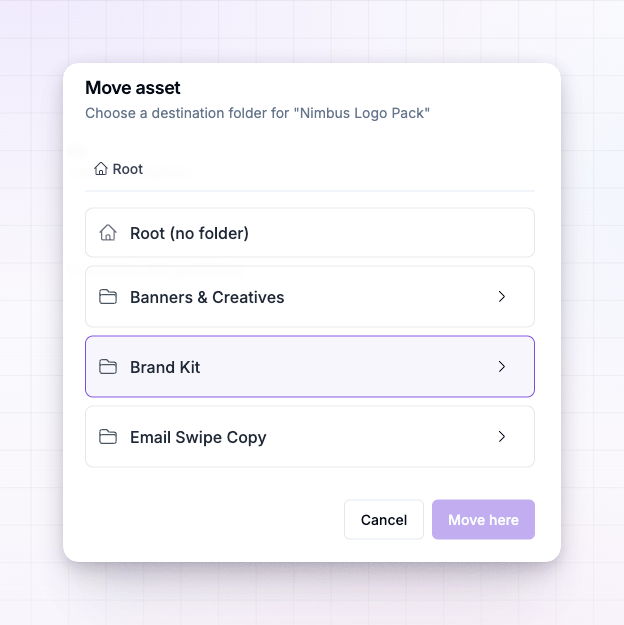Click the Brand Kit folder icon

tap(108, 367)
